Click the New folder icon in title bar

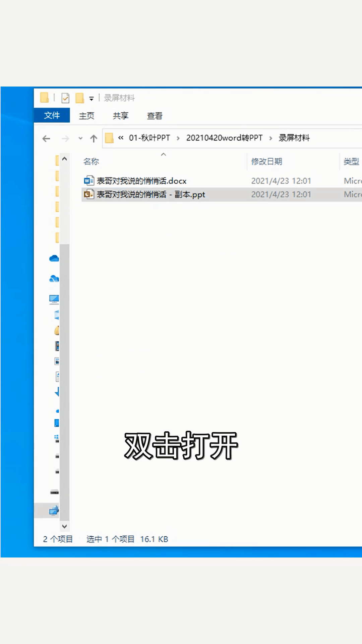(x=79, y=98)
